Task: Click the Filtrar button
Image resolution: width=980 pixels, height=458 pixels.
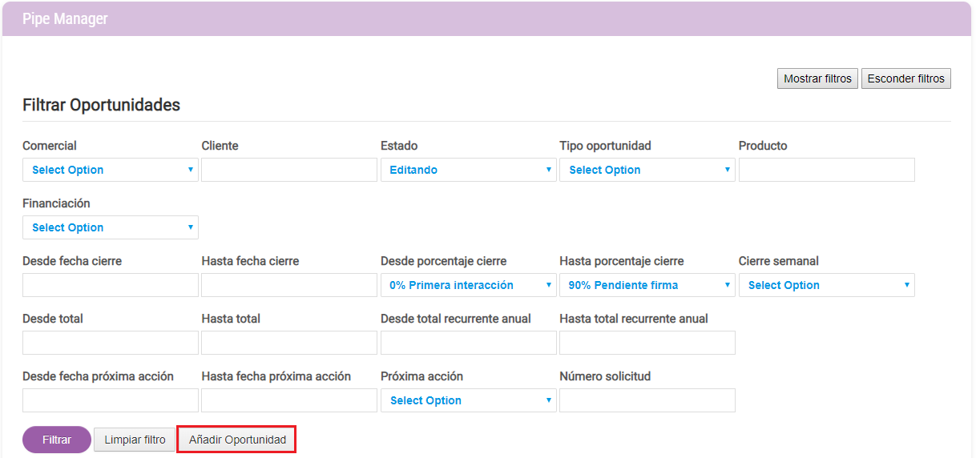Action: (57, 440)
